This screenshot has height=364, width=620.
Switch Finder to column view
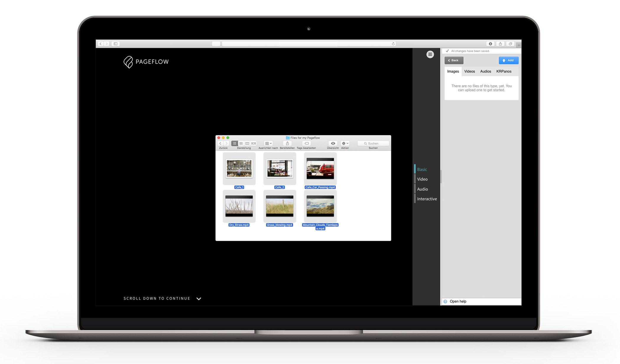tap(247, 143)
